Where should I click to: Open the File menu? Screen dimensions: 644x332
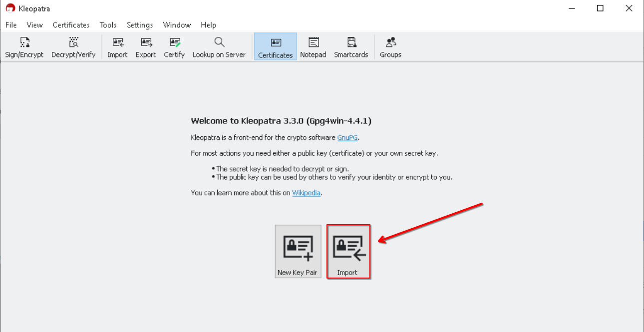[11, 25]
